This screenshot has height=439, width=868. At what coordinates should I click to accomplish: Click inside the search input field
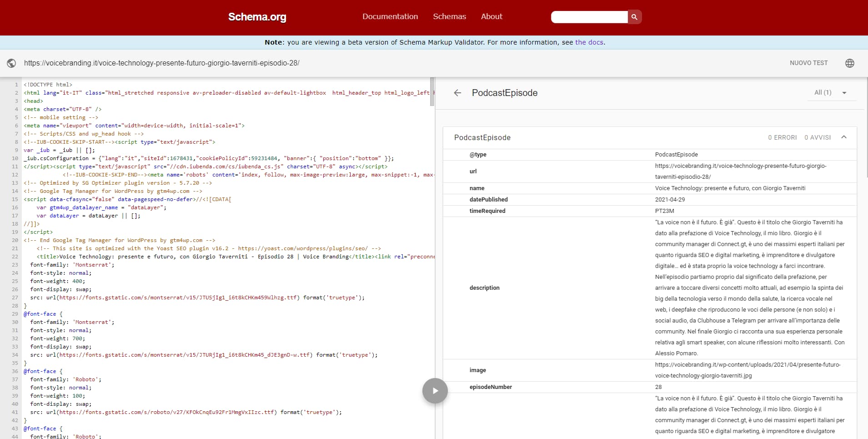(589, 17)
